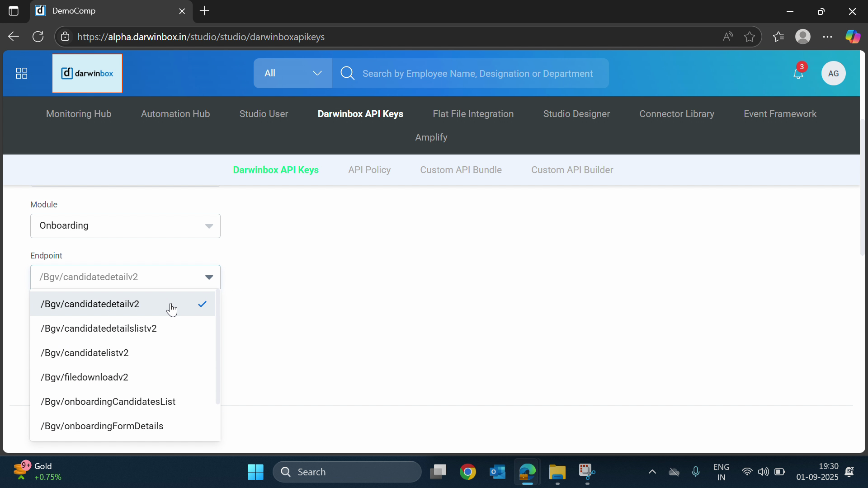
Task: Collapse the Endpoint dropdown arrow
Action: [209, 277]
